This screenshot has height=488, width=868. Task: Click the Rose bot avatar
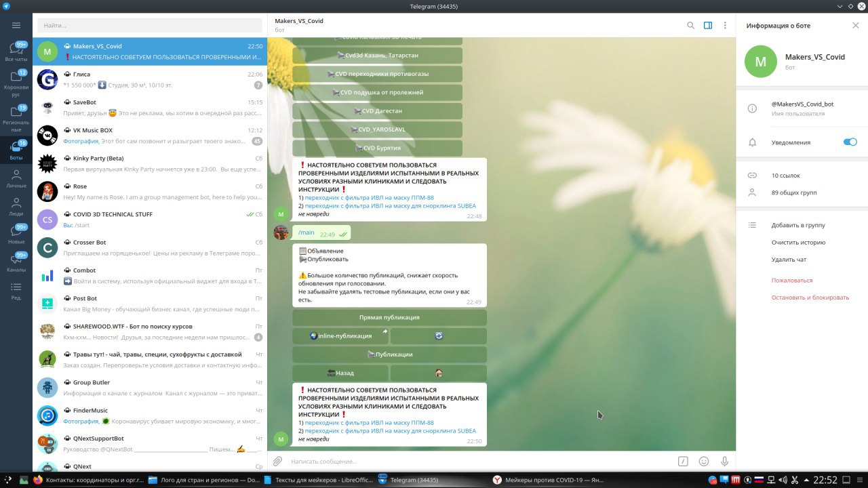(x=47, y=191)
